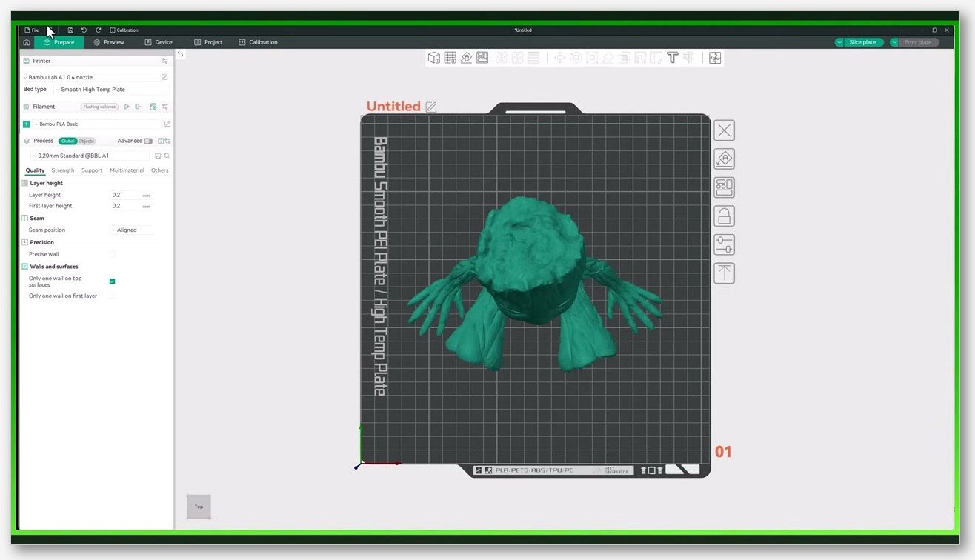Toggle the Advanced settings switch
The image size is (975, 560).
click(x=148, y=141)
